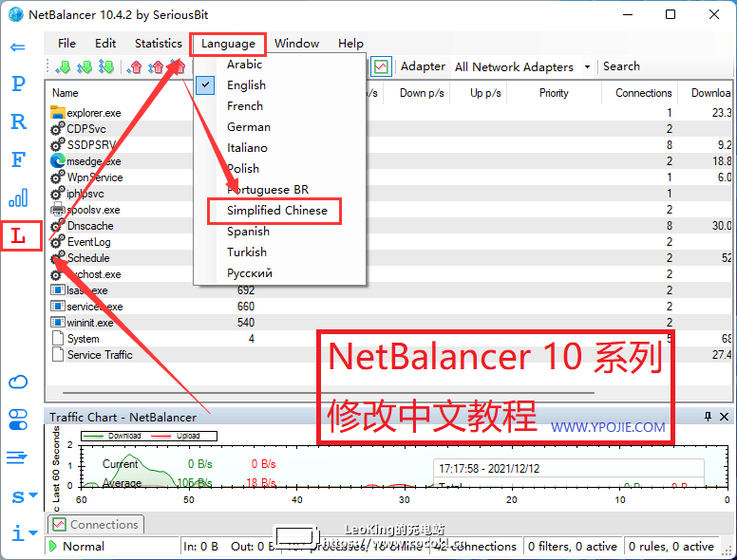The image size is (737, 560).
Task: Open the Help menu
Action: coord(350,44)
